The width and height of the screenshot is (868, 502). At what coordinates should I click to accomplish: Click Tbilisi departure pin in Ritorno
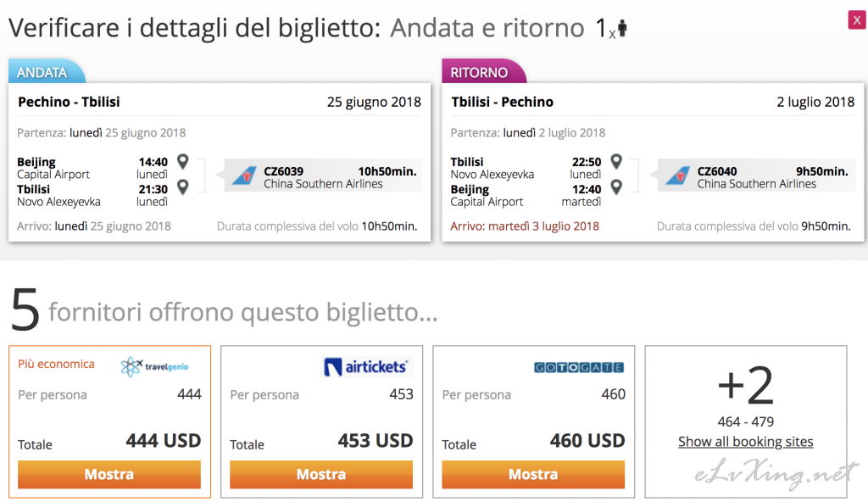(x=616, y=161)
